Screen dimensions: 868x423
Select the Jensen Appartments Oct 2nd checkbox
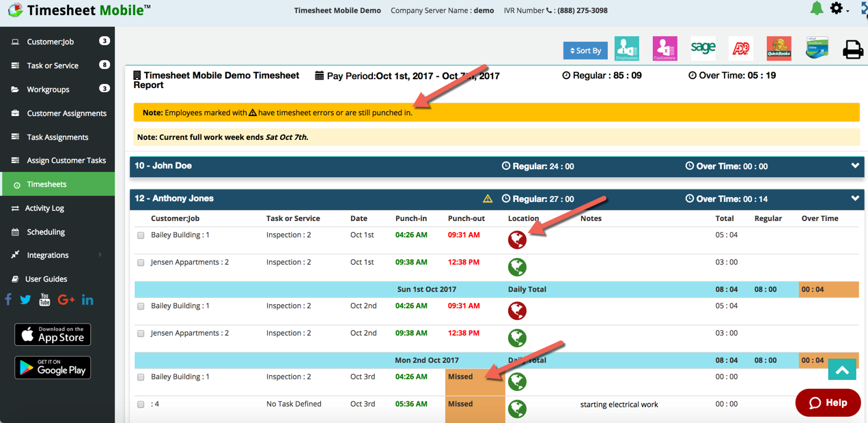coord(141,333)
